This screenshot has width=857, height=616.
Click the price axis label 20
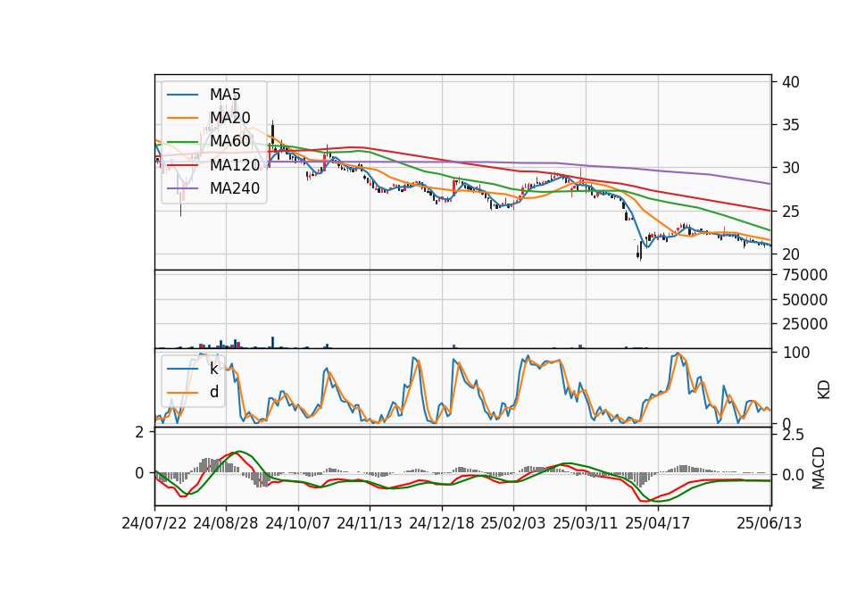(791, 254)
